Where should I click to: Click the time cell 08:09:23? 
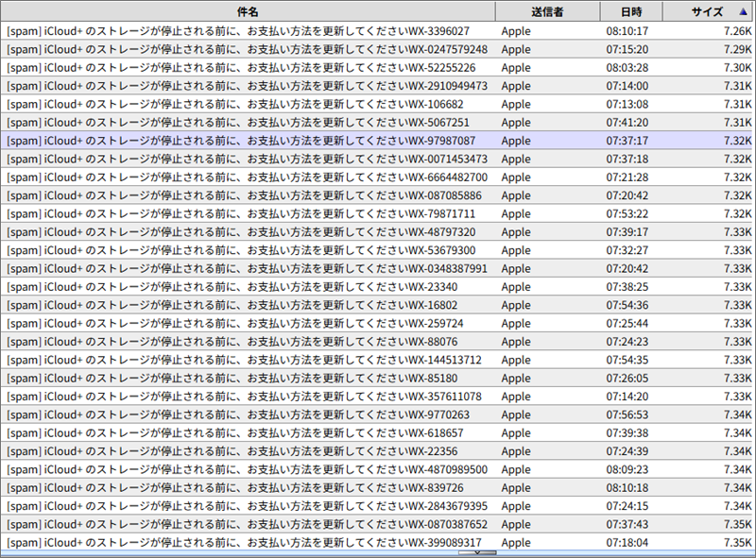627,469
